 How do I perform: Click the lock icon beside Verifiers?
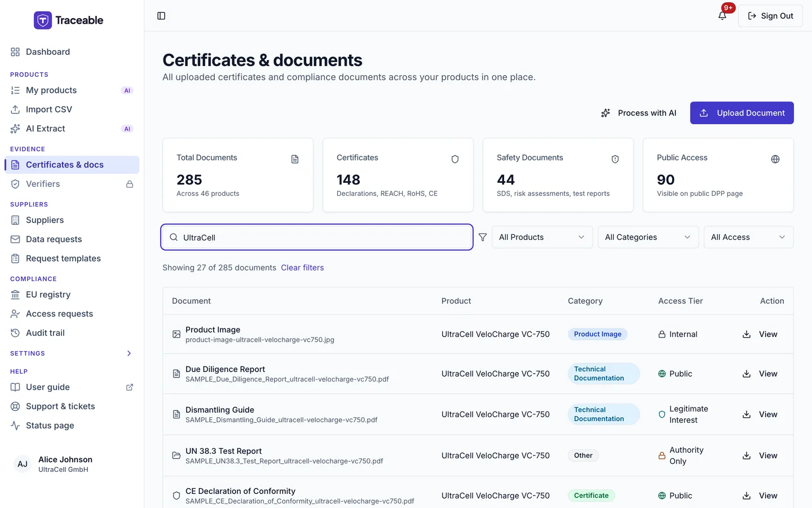pyautogui.click(x=130, y=184)
